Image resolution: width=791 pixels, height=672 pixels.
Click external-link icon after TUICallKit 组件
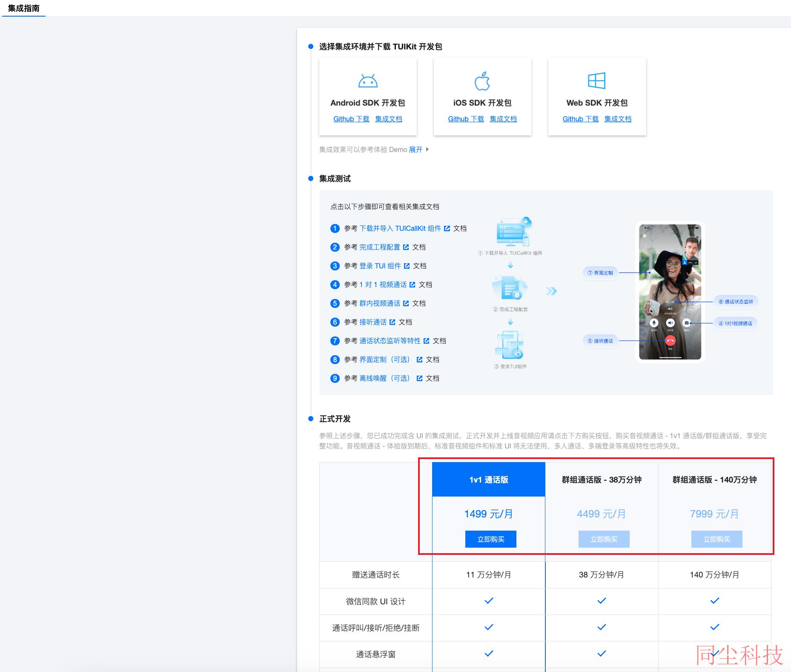[x=447, y=228]
